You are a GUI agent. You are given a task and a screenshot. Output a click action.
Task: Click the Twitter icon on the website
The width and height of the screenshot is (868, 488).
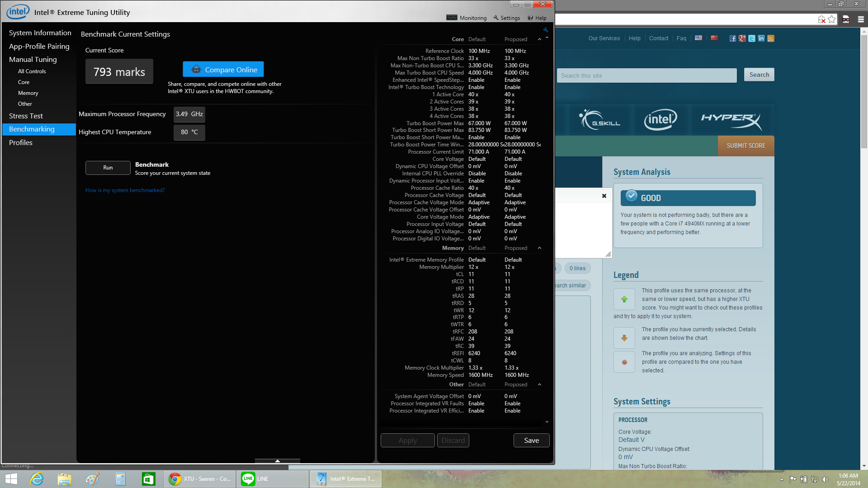pos(751,38)
